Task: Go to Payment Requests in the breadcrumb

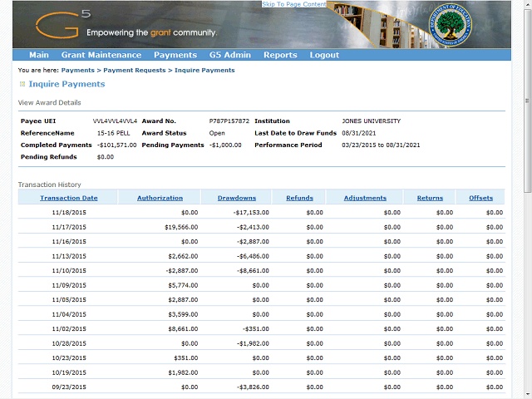Action: pos(135,71)
